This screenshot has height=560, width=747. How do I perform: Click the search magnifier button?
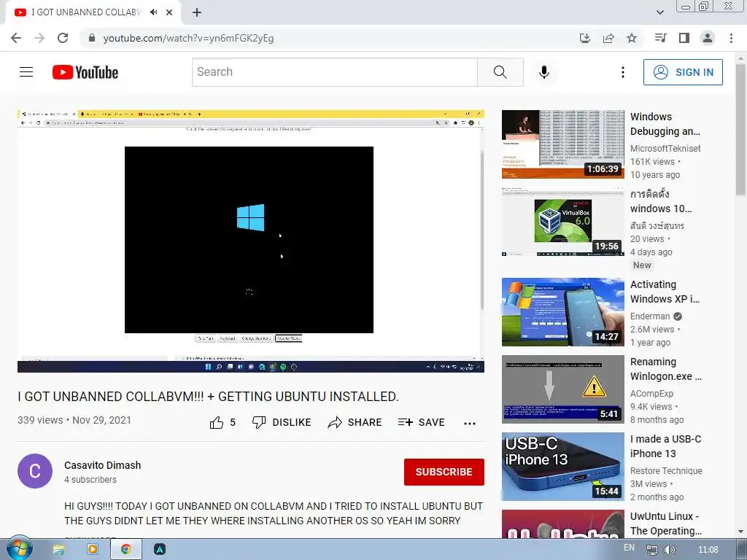[x=500, y=72]
